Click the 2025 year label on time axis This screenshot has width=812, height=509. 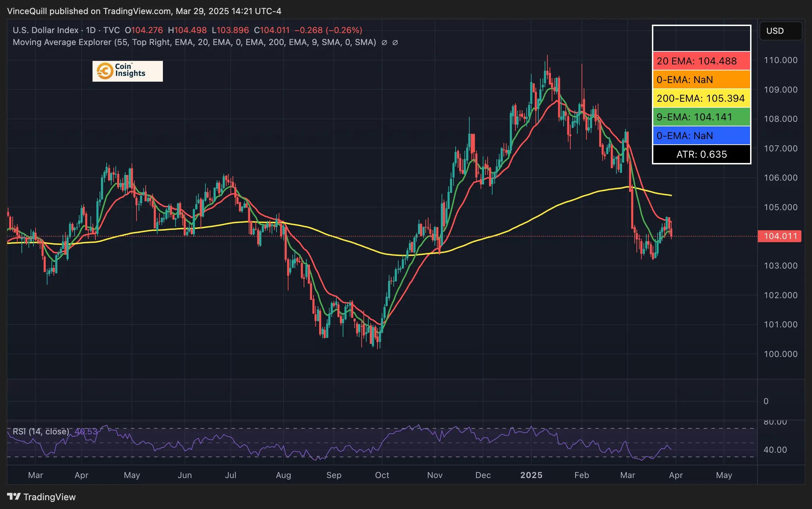click(x=531, y=475)
